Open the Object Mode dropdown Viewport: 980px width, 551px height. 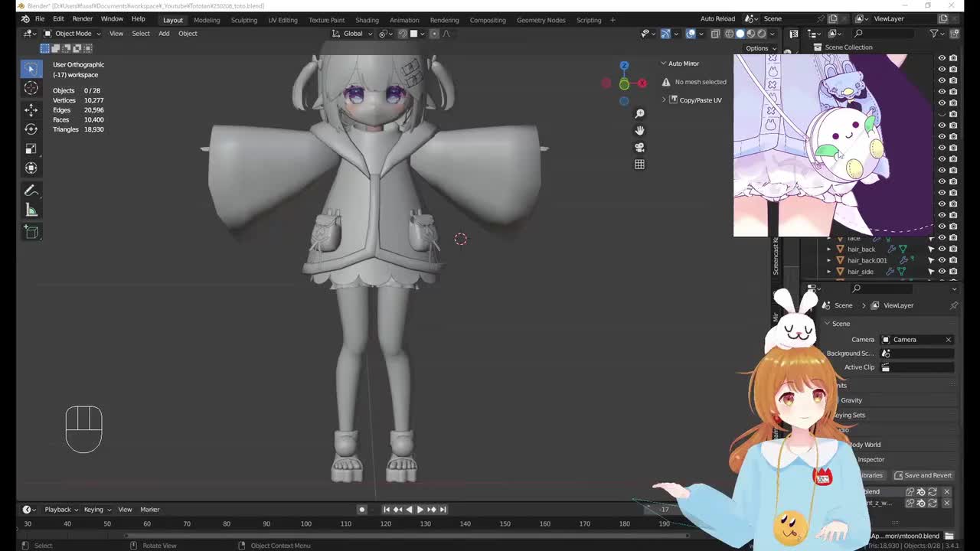73,34
